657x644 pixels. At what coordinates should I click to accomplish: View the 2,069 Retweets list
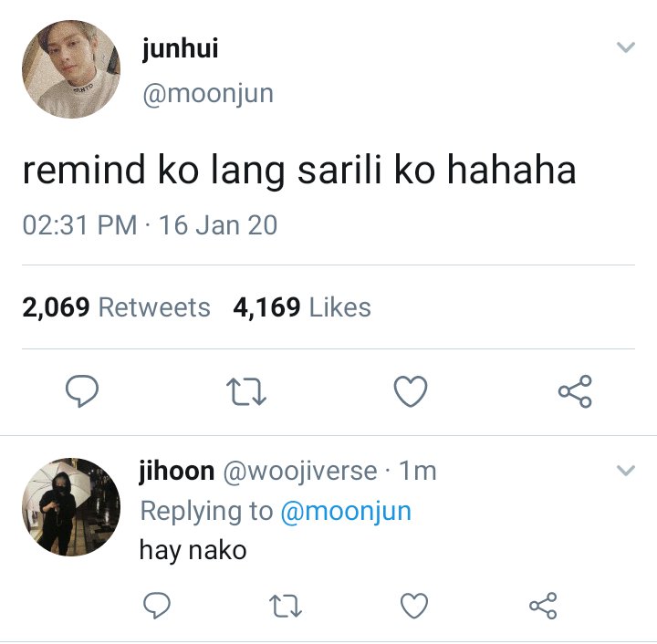pyautogui.click(x=116, y=307)
